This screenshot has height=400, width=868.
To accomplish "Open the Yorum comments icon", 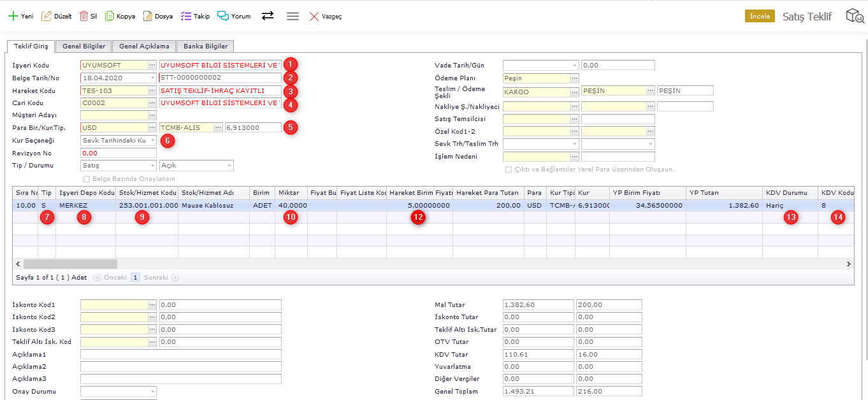I will pyautogui.click(x=222, y=17).
